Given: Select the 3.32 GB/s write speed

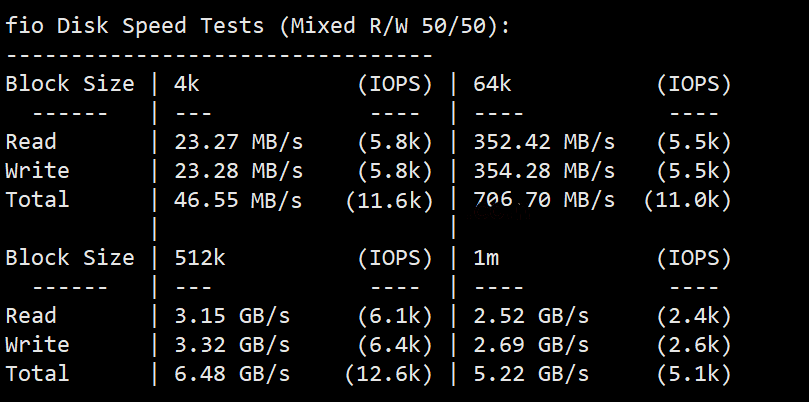Looking at the screenshot, I should [x=232, y=345].
